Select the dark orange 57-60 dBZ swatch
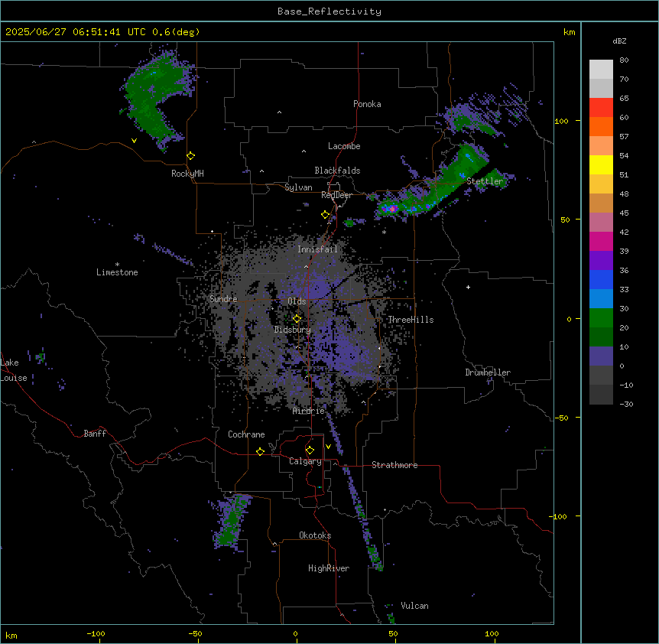The height and width of the screenshot is (644, 659). [601, 127]
